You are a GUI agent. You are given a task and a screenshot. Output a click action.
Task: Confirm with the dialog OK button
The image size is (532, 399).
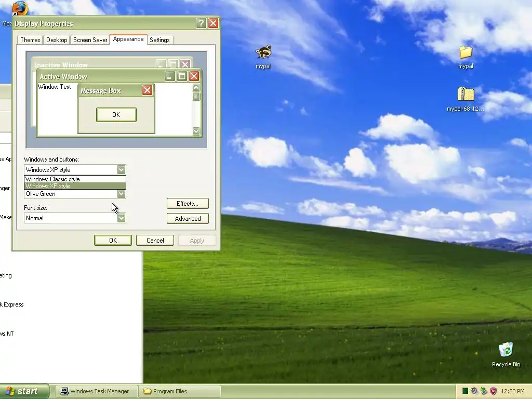(113, 240)
